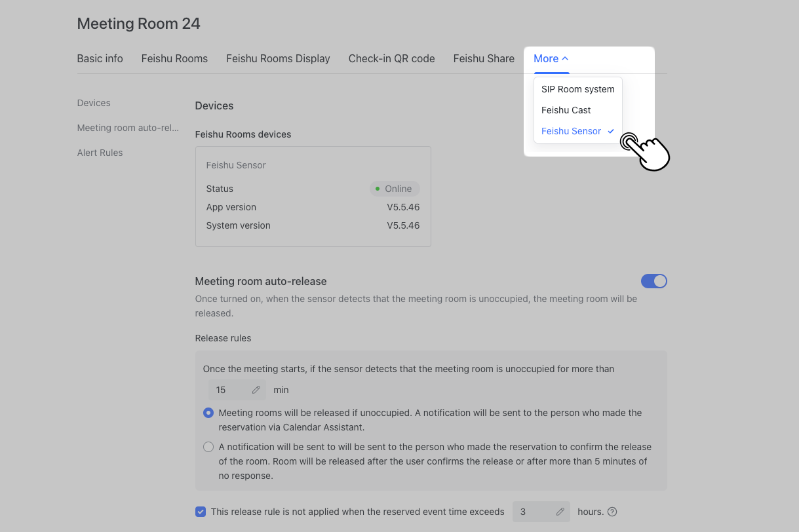This screenshot has height=532, width=799.
Task: Click the pencil icon beside the hours field
Action: [x=560, y=511]
